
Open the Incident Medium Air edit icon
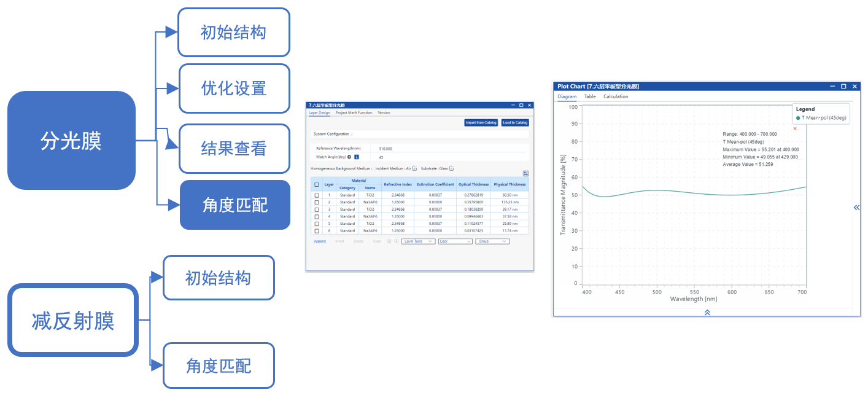(x=414, y=168)
